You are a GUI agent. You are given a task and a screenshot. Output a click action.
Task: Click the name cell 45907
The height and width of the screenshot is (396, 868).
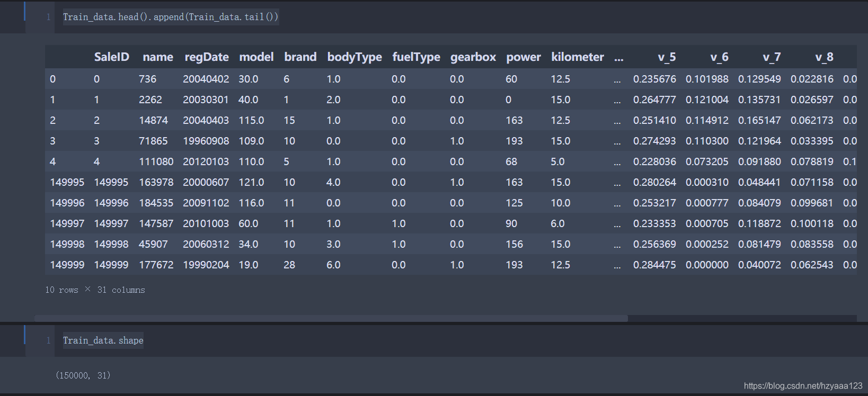(x=153, y=244)
